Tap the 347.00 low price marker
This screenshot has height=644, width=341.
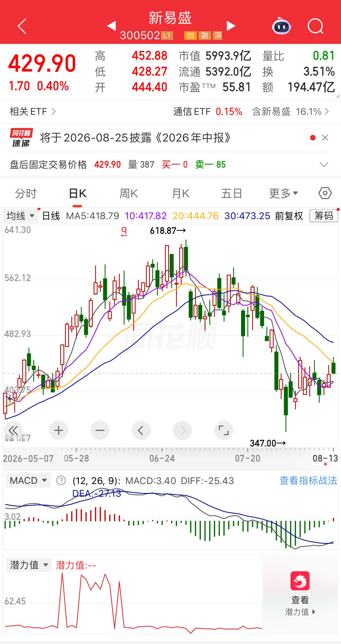[x=268, y=443]
